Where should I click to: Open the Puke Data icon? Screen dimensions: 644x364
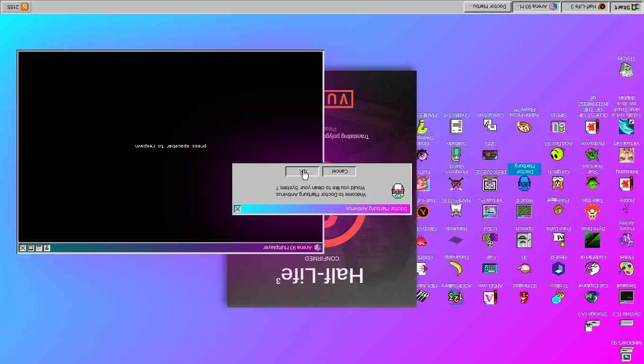click(x=558, y=240)
